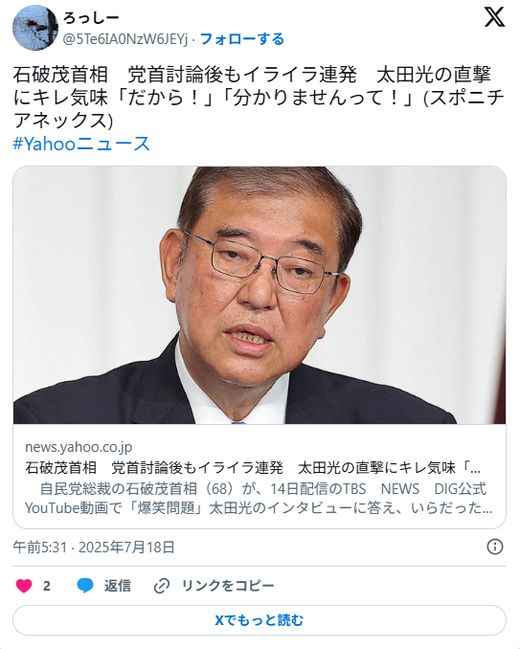Click the リンクをコピー label
This screenshot has height=649, width=520.
coord(228,586)
